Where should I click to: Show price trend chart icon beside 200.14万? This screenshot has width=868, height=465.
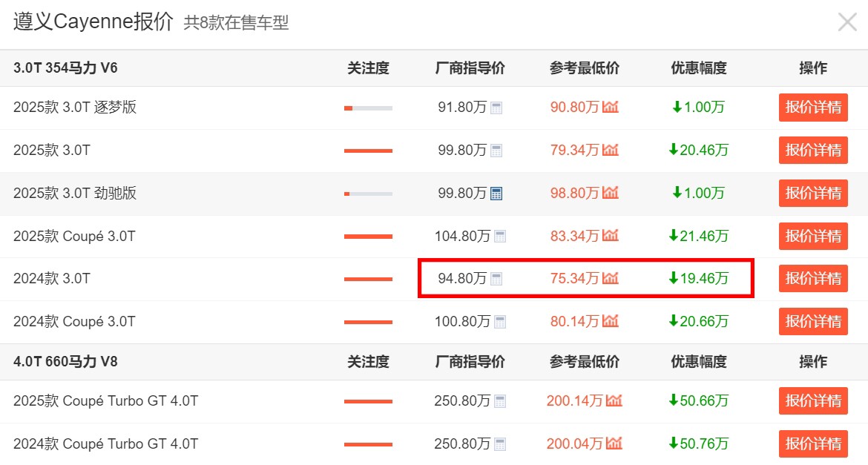(614, 400)
